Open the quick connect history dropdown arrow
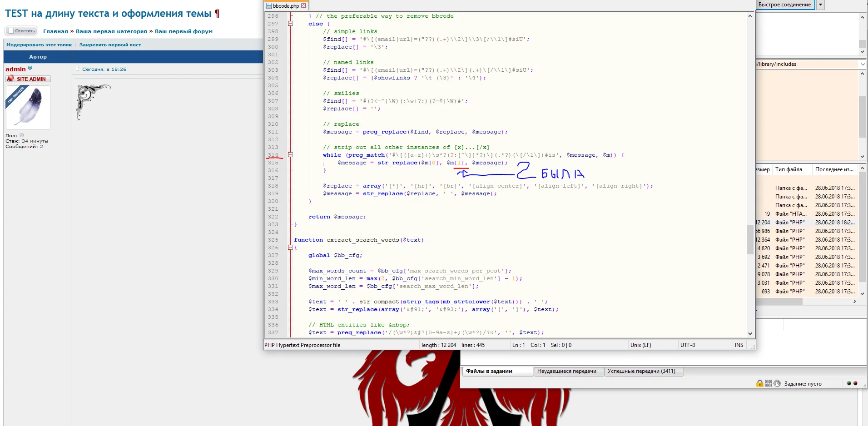868x426 pixels. (x=820, y=5)
